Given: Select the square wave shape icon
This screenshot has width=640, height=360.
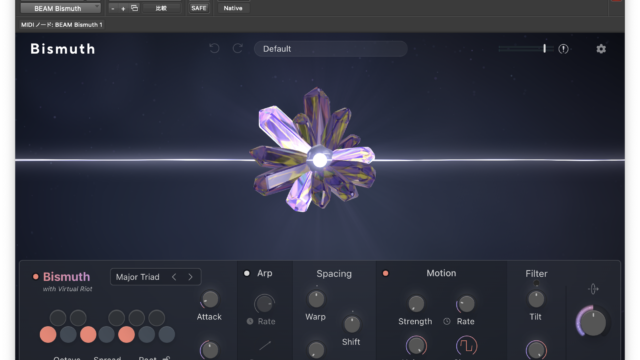Looking at the screenshot, I should tap(466, 346).
